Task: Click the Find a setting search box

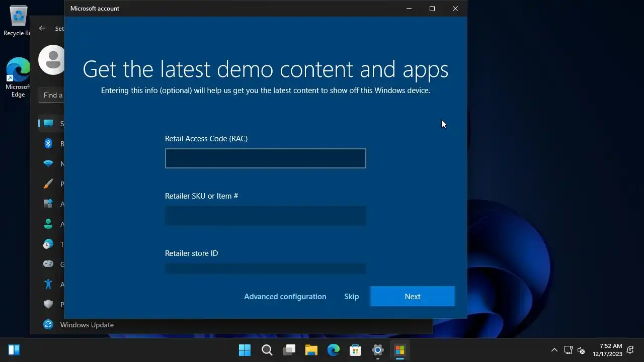Action: [51, 95]
